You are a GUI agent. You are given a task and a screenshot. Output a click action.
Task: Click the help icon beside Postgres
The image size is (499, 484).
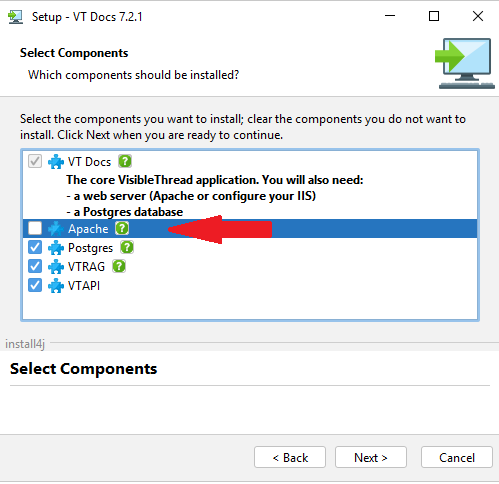(127, 247)
